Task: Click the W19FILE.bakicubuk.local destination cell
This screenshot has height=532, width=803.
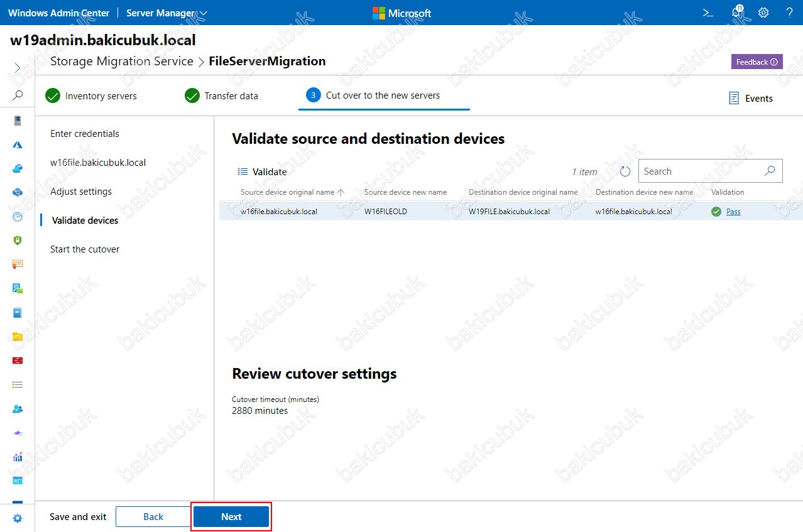Action: [509, 212]
